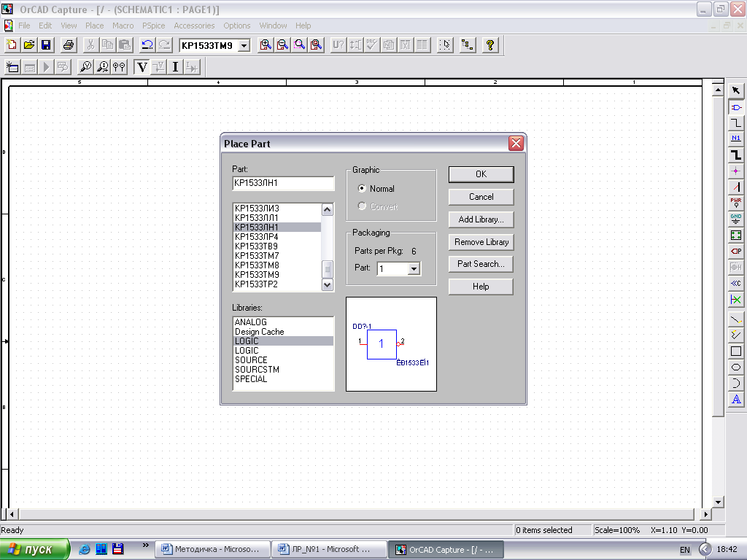Select the Place Ground GND tool
Screen dimensions: 747x560
[736, 219]
